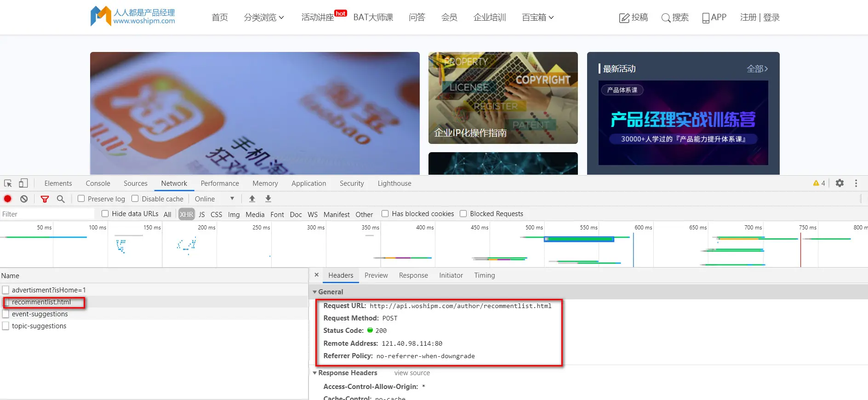
Task: Check the Blocked Requests checkbox
Action: coord(463,214)
